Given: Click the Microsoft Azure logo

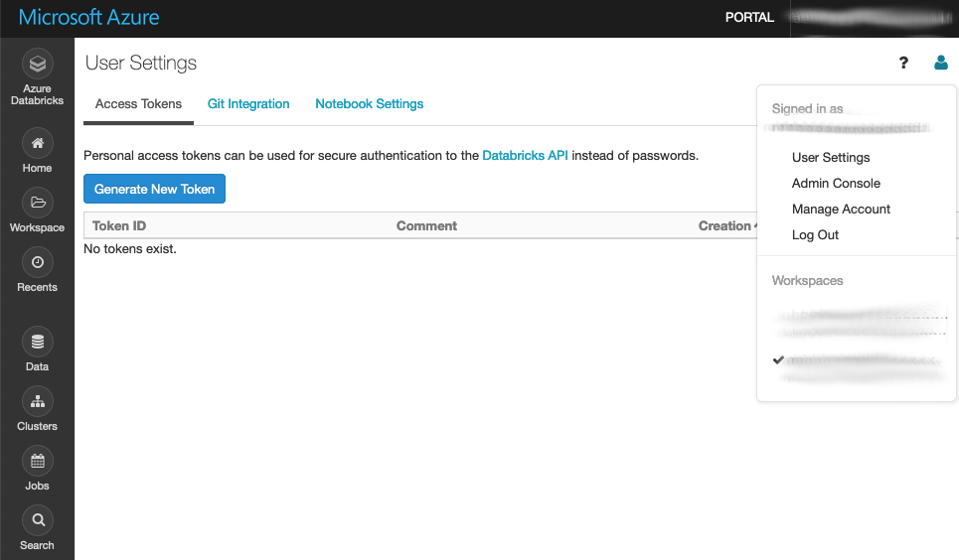Looking at the screenshot, I should 88,17.
